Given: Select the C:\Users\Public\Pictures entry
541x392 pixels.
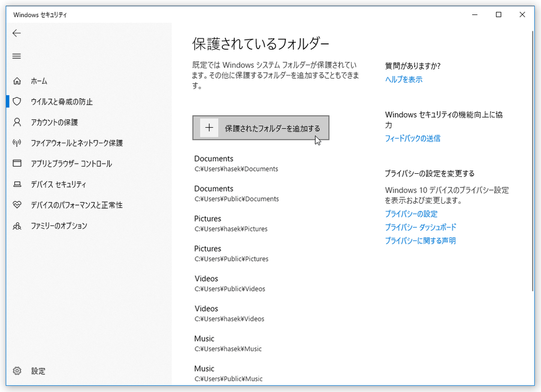Looking at the screenshot, I should pyautogui.click(x=231, y=254).
